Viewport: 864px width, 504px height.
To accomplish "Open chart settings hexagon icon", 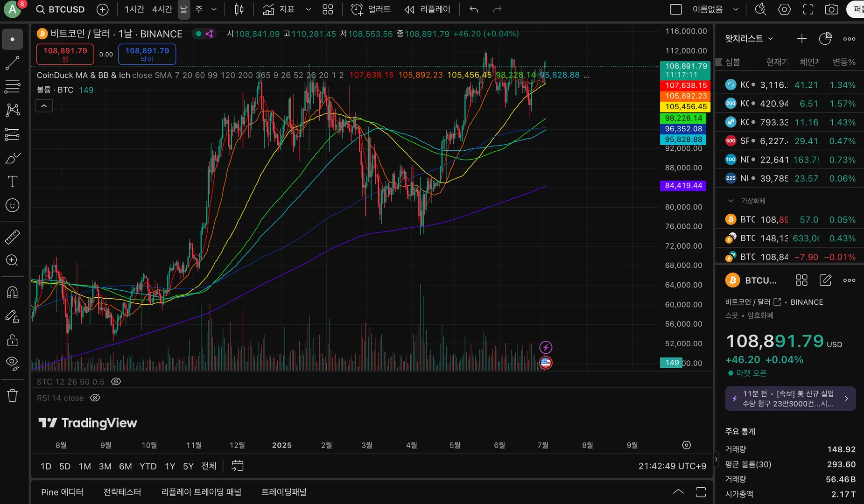I will tap(784, 9).
